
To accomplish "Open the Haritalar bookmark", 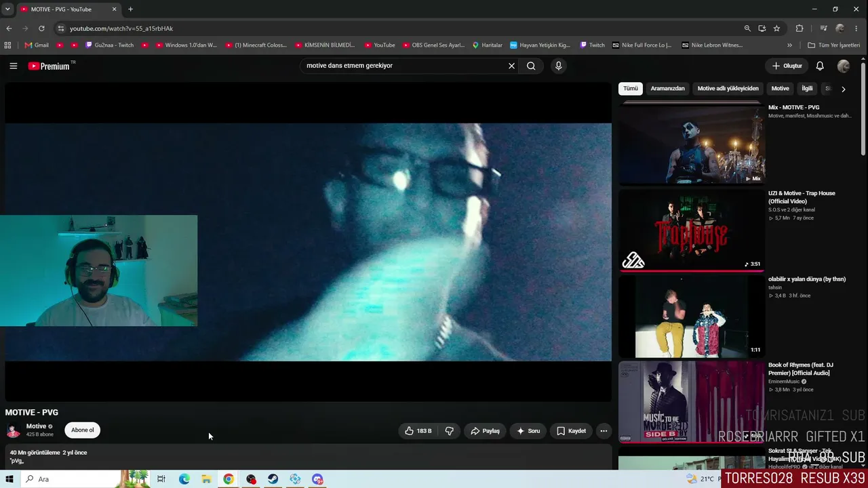I will 488,45.
